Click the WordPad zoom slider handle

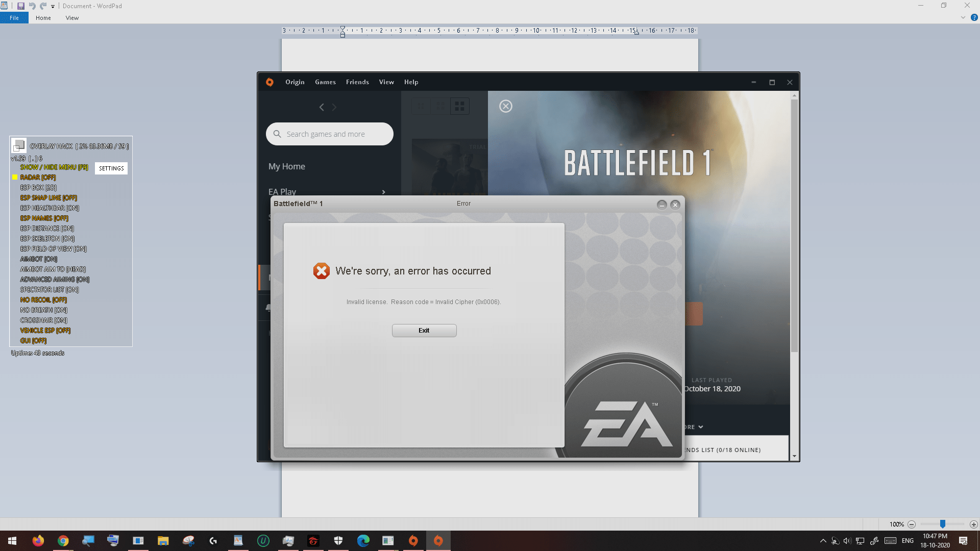pos(943,524)
